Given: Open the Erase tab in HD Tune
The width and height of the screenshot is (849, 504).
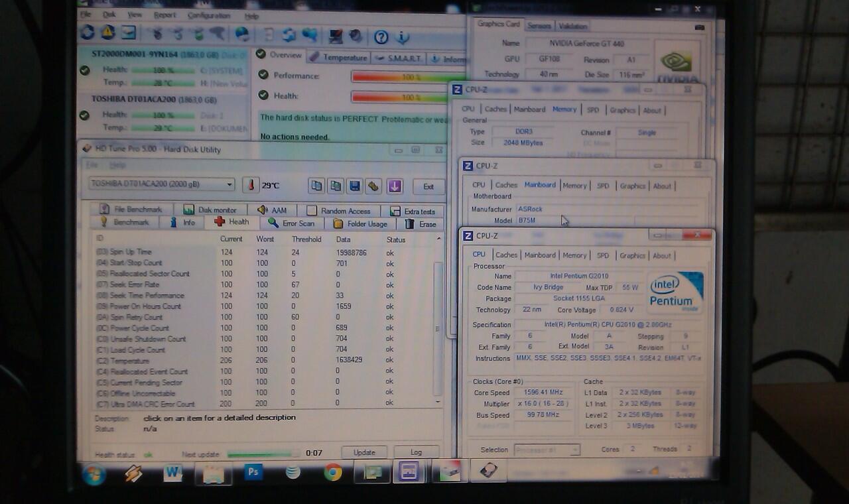Looking at the screenshot, I should click(x=421, y=224).
